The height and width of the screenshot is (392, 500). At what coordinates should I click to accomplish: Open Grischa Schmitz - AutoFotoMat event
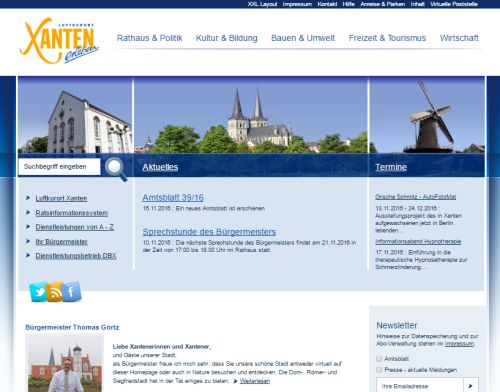[416, 197]
